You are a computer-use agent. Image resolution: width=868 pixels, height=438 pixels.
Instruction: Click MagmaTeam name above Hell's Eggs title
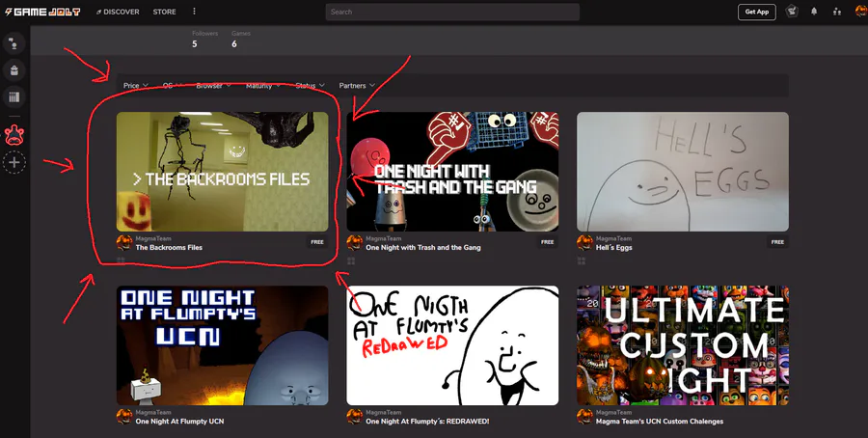pos(614,238)
